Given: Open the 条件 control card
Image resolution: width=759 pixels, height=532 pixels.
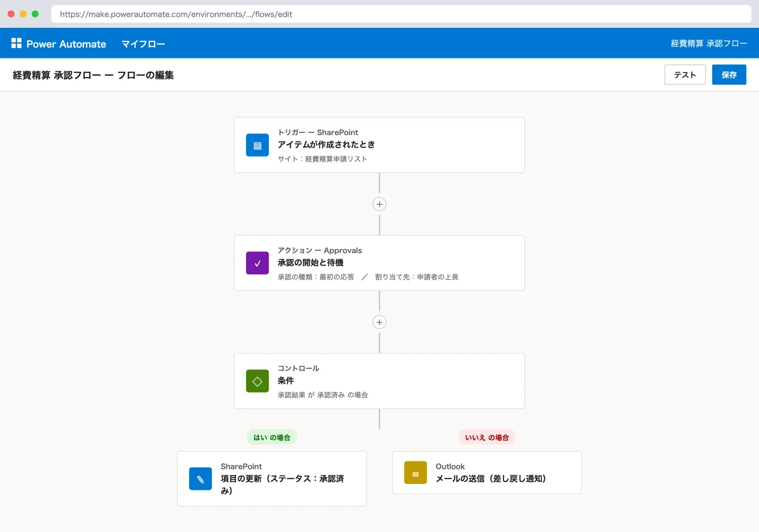Looking at the screenshot, I should pyautogui.click(x=379, y=381).
